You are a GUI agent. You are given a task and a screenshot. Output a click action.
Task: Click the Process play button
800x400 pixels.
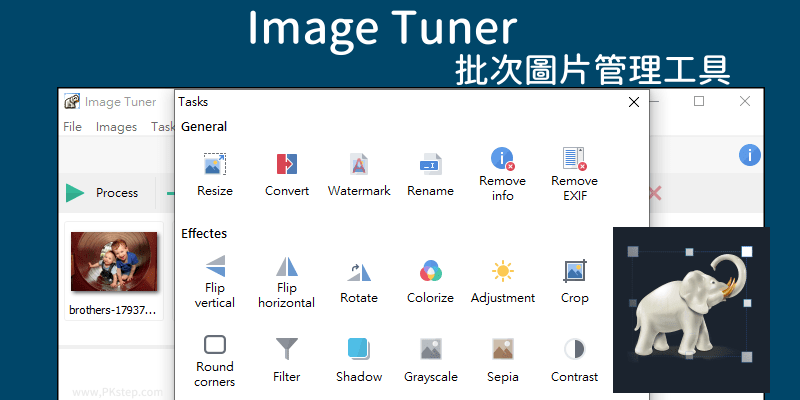pos(75,193)
